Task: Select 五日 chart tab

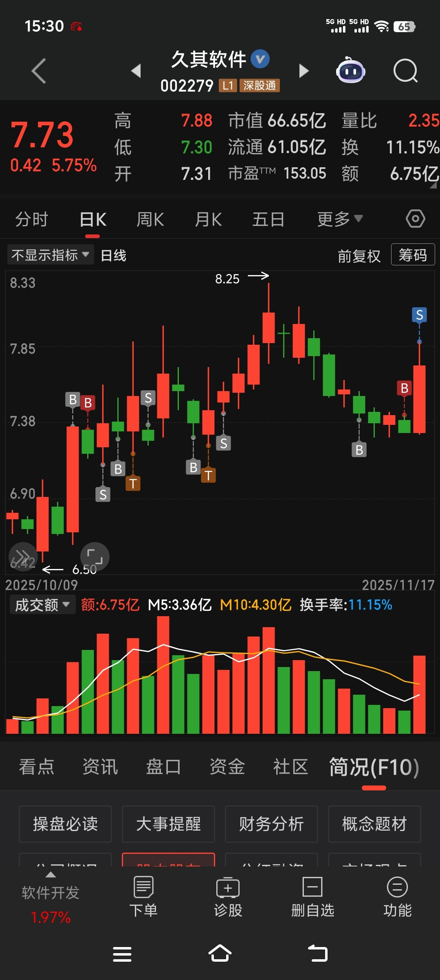Action: tap(268, 219)
